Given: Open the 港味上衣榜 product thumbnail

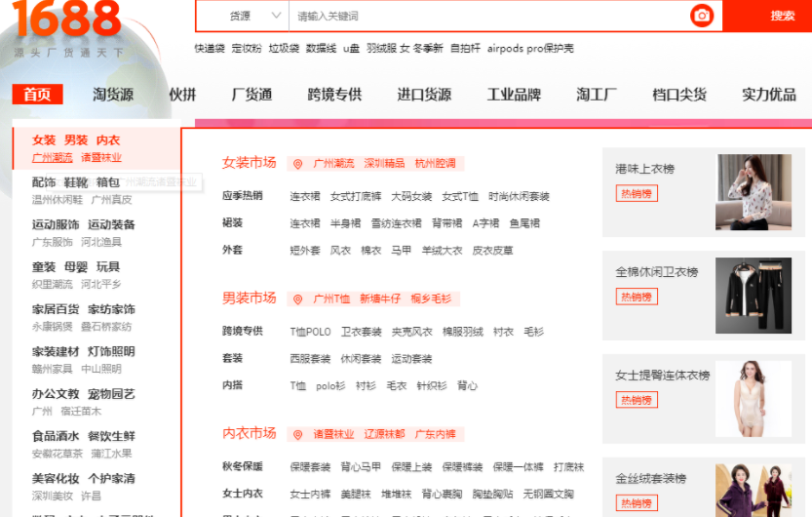Looking at the screenshot, I should pyautogui.click(x=754, y=192).
